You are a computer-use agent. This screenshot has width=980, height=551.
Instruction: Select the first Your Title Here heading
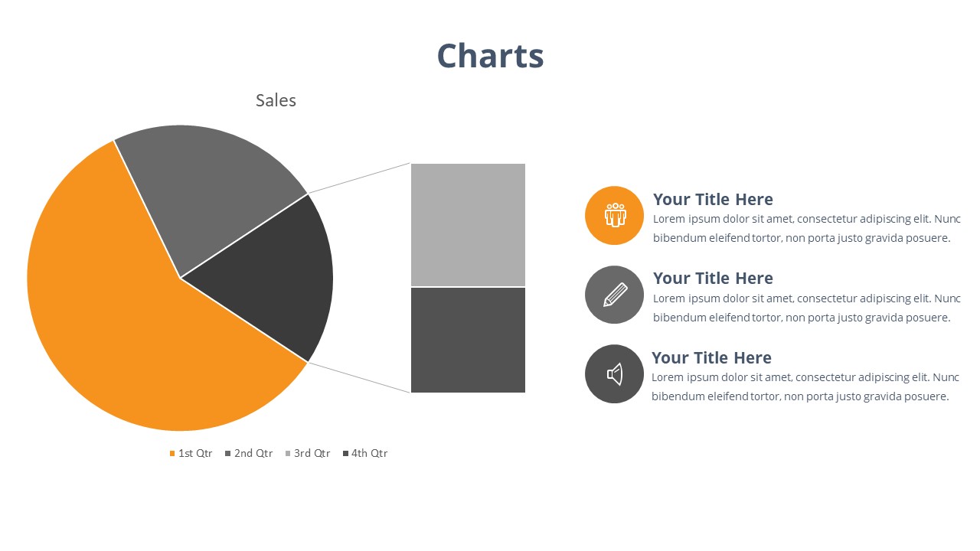click(x=713, y=200)
